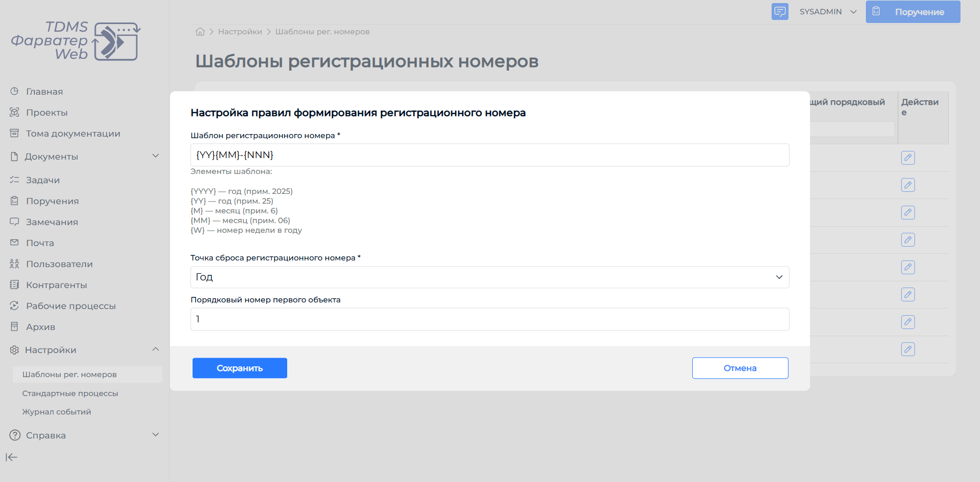The image size is (980, 482).
Task: Open the SYSADMIN user menu
Action: point(828,12)
